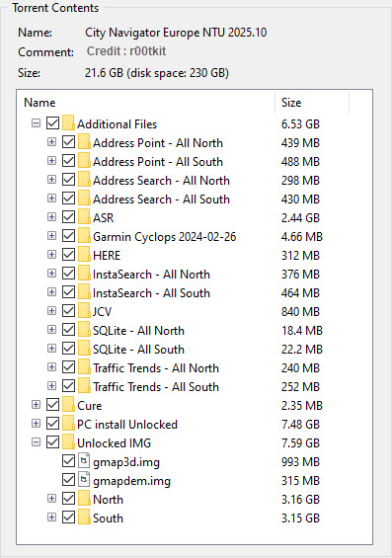The width and height of the screenshot is (392, 558).
Task: Click the Address Point - All South folder icon
Action: coord(84,161)
